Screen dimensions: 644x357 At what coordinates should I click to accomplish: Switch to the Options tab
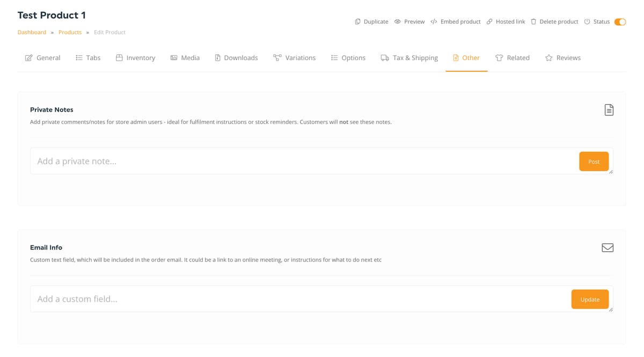(348, 58)
